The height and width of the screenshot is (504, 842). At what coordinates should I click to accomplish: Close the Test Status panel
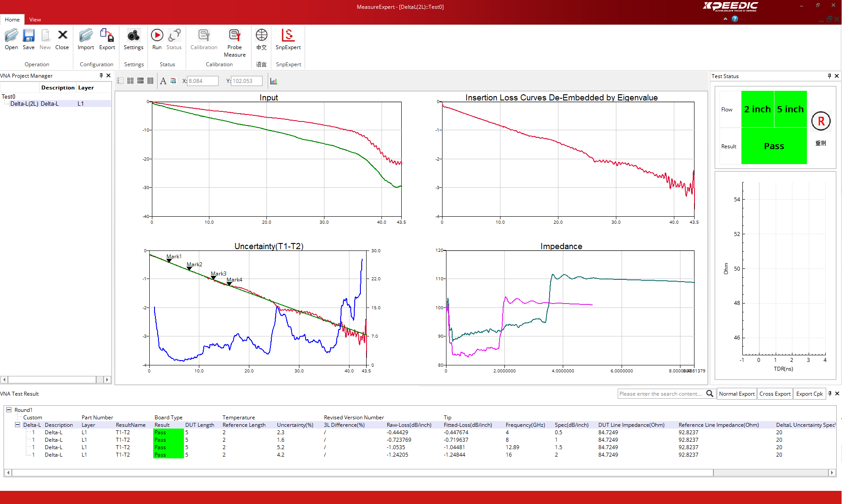pyautogui.click(x=837, y=76)
